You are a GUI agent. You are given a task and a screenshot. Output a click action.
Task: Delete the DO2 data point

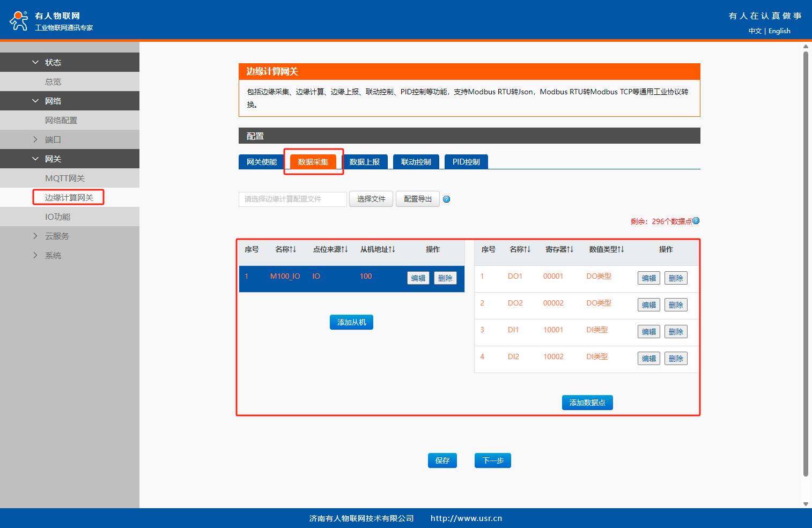pyautogui.click(x=676, y=305)
